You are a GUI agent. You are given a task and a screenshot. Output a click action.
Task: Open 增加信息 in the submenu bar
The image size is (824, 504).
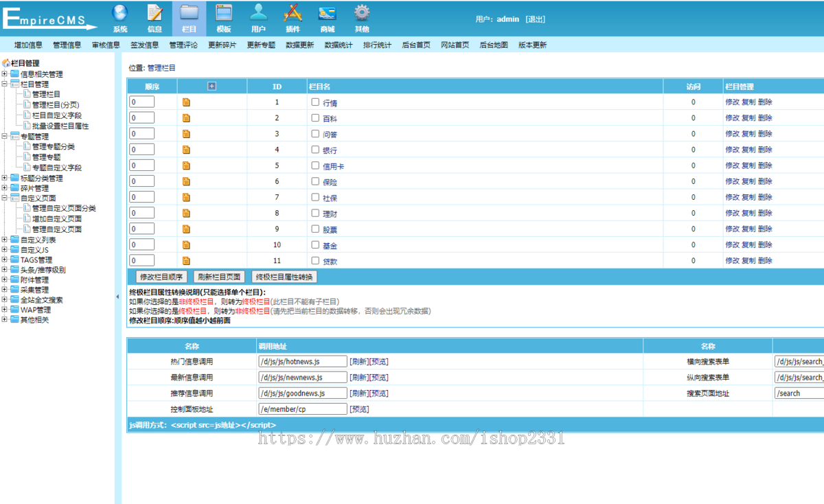pyautogui.click(x=28, y=45)
